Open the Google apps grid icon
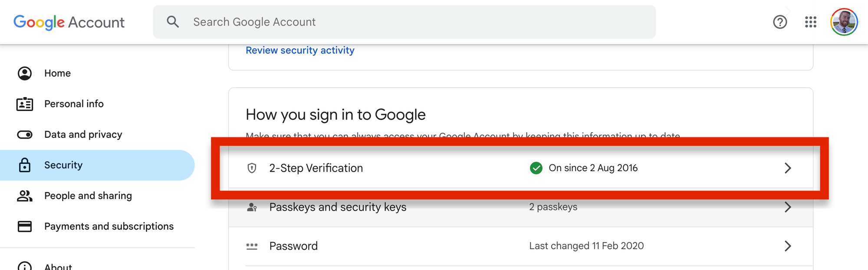 click(x=810, y=22)
